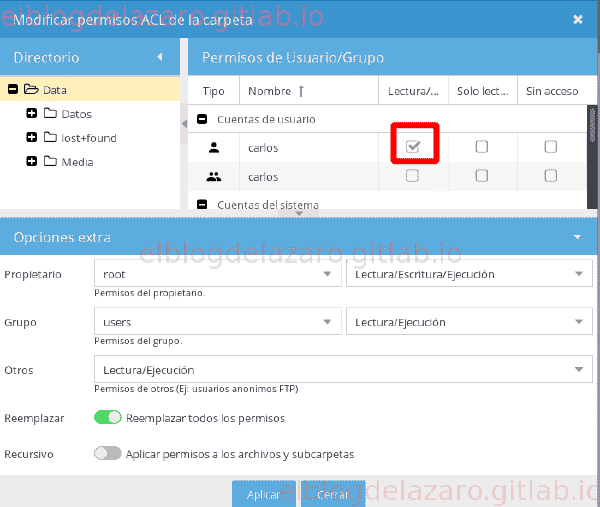Check no-access for group carlos
The width and height of the screenshot is (600, 507).
551,176
